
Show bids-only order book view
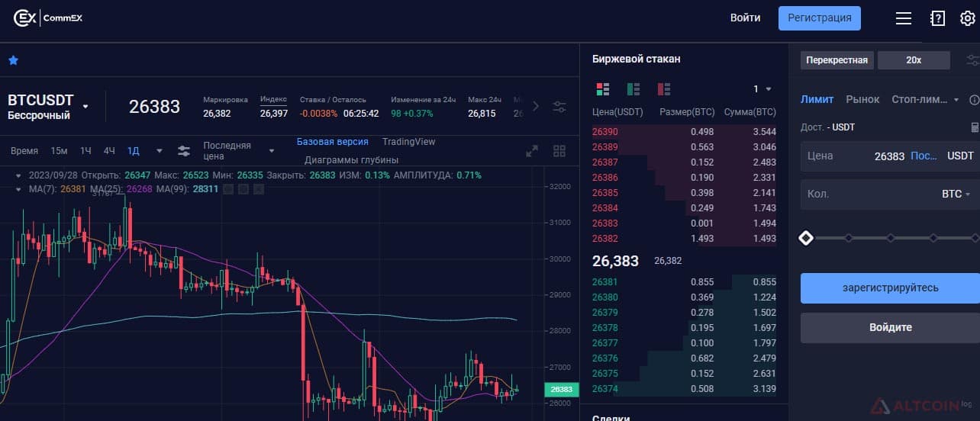coord(633,89)
